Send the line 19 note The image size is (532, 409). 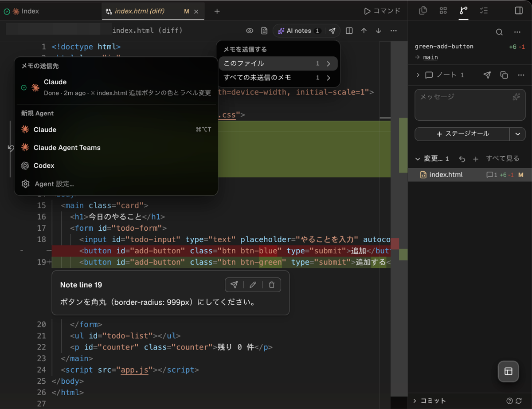point(234,285)
